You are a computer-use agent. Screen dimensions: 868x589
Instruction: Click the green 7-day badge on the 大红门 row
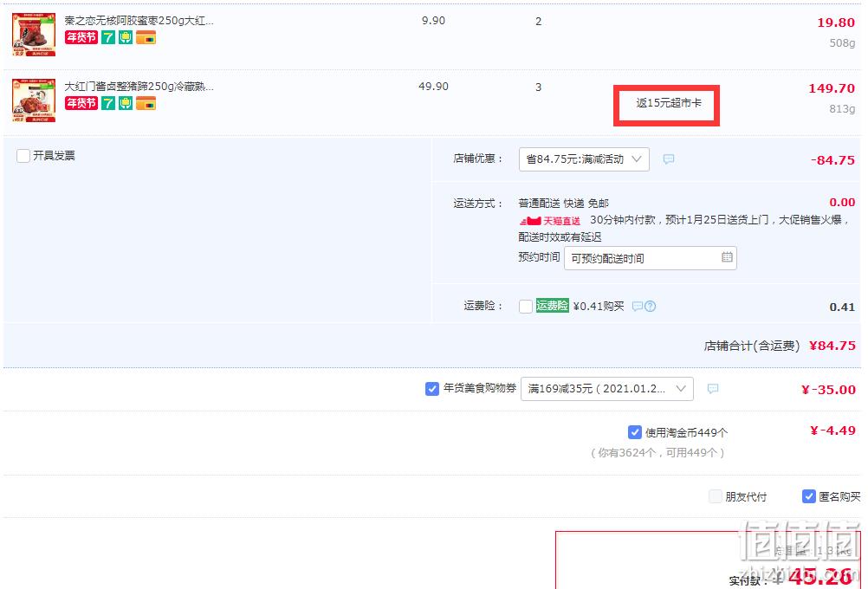click(108, 103)
